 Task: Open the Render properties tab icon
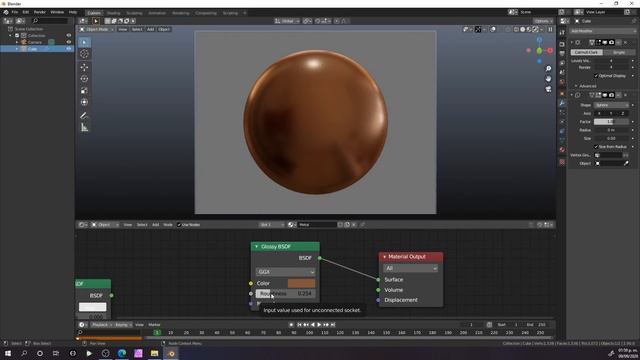(562, 44)
